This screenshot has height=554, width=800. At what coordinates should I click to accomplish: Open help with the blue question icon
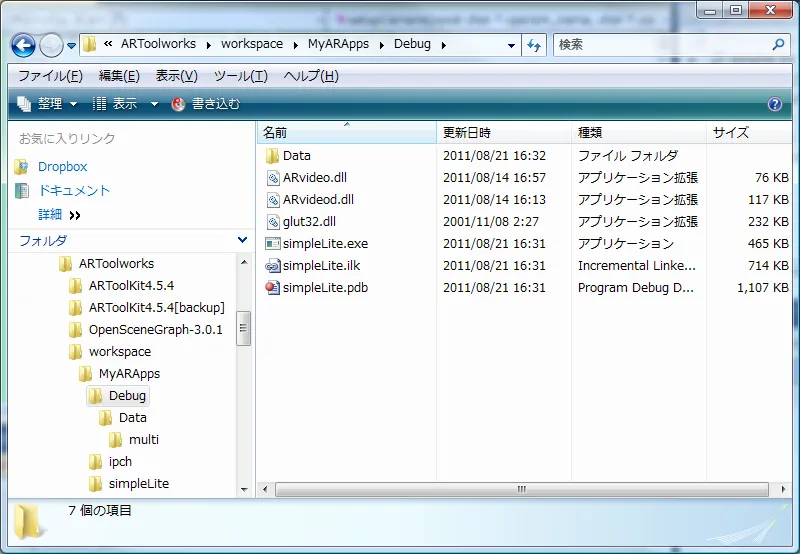point(774,104)
